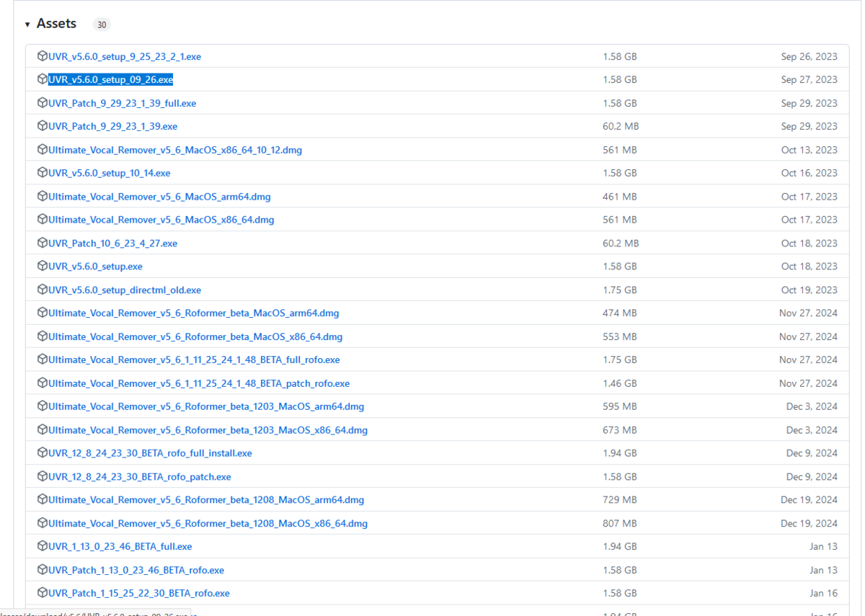This screenshot has width=865, height=616.
Task: Click the 1.75 GB size of directml_old.exe
Action: (620, 290)
